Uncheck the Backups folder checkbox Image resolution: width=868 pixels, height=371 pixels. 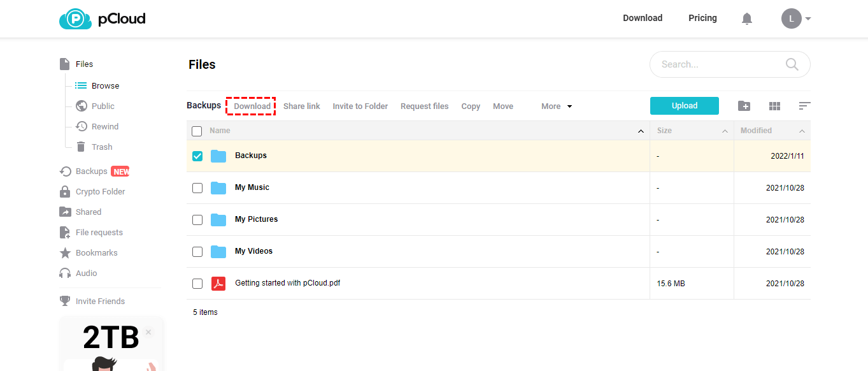tap(197, 156)
